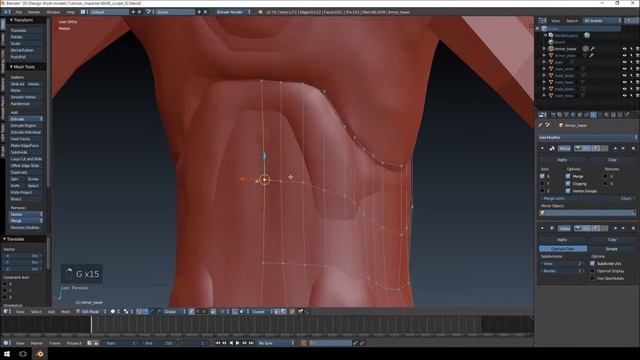Viewport: 640px width, 360px height.
Task: Toggle the Merge option checkbox
Action: coord(568,176)
